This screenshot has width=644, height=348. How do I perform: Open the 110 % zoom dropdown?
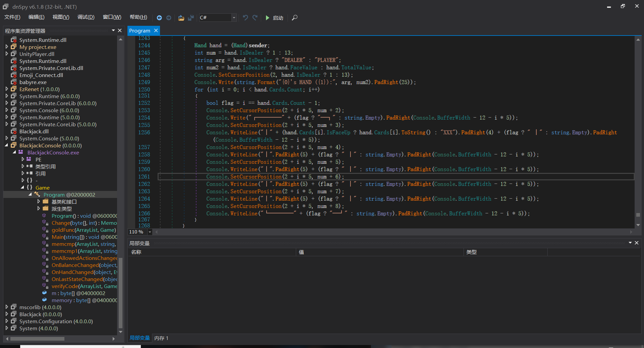[150, 232]
